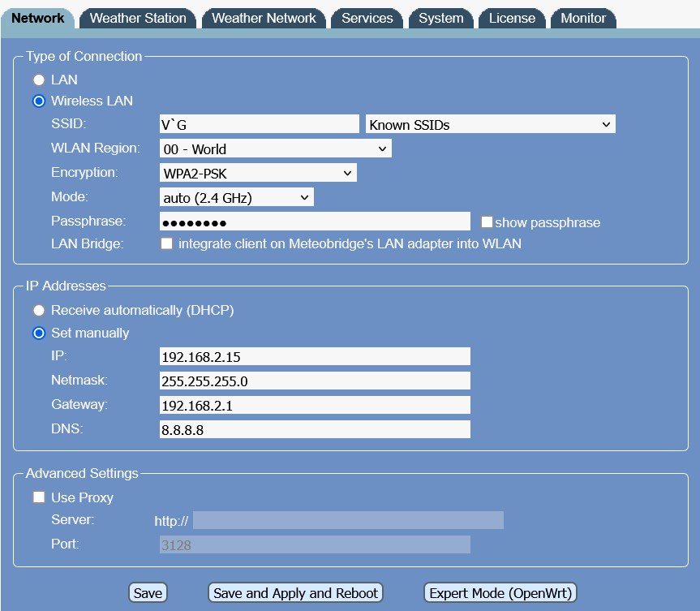Expand the WLAN Region dropdown
The height and width of the screenshot is (611, 700).
(276, 149)
